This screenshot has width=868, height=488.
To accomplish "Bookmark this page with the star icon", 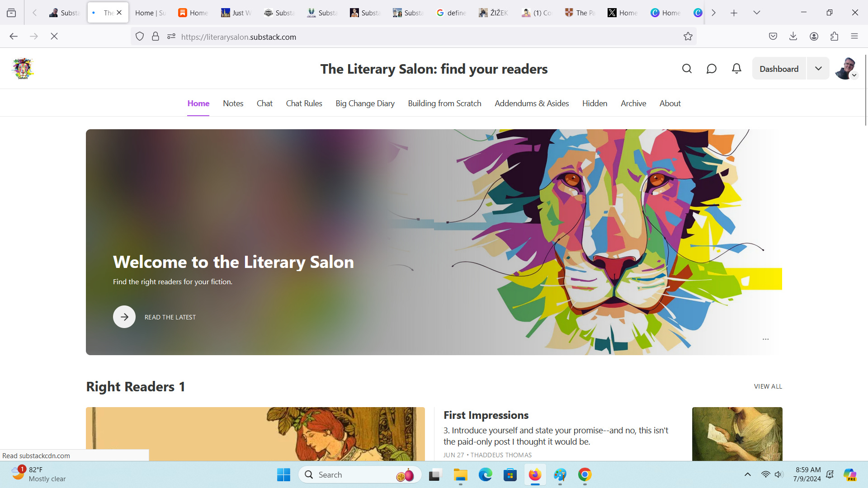I will [688, 37].
